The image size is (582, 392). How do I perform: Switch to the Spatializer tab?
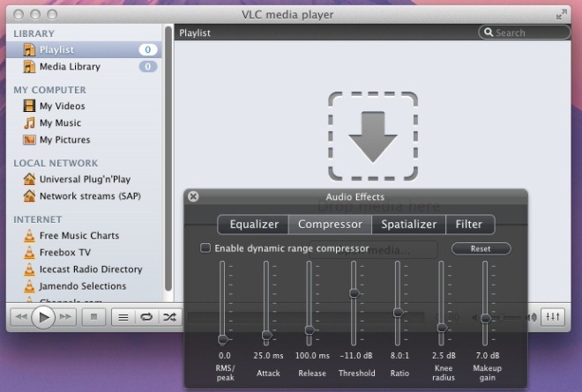[408, 225]
